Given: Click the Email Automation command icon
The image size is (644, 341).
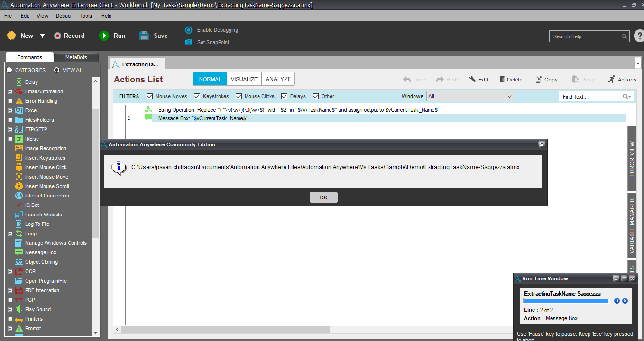Looking at the screenshot, I should click(19, 91).
